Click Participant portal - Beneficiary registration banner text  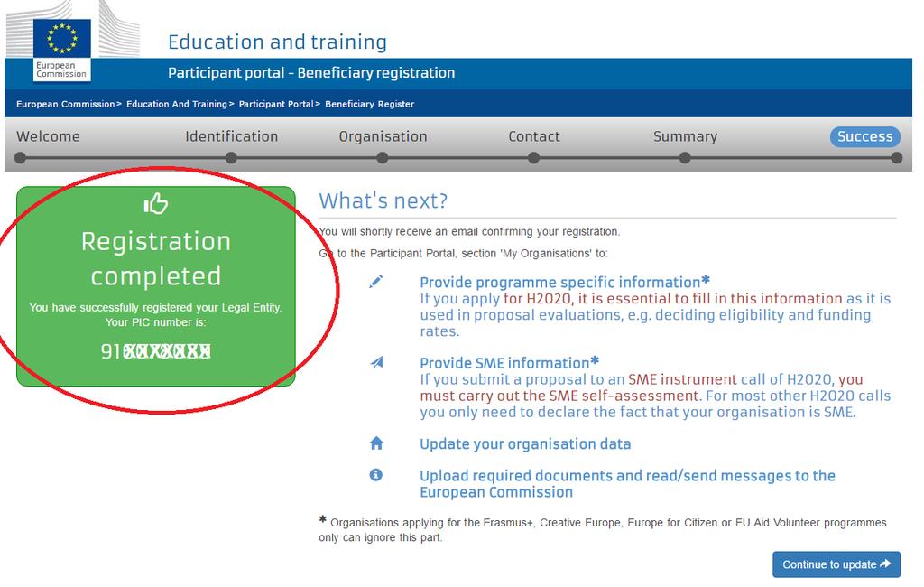(x=311, y=72)
